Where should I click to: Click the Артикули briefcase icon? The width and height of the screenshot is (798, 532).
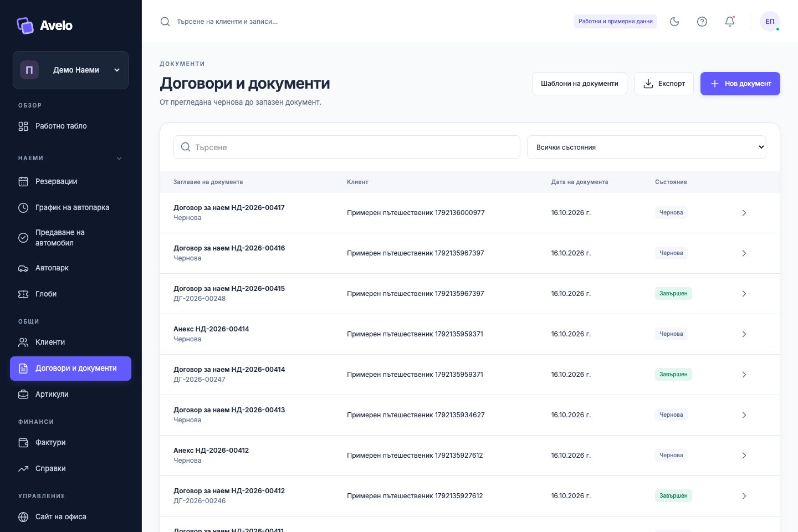(23, 395)
